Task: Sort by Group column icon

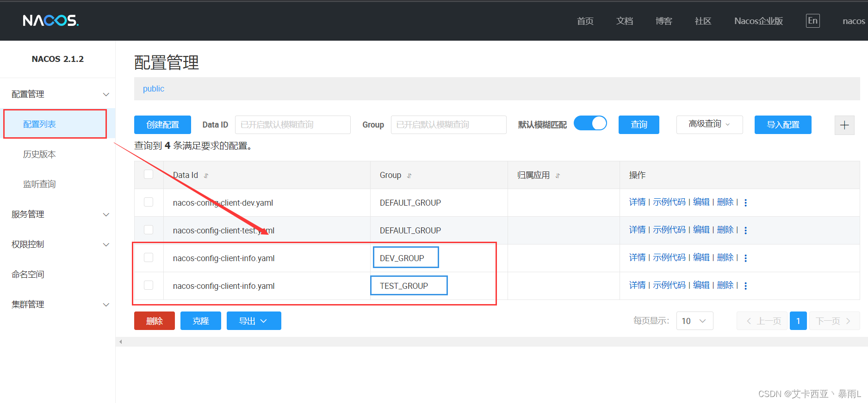Action: [409, 176]
